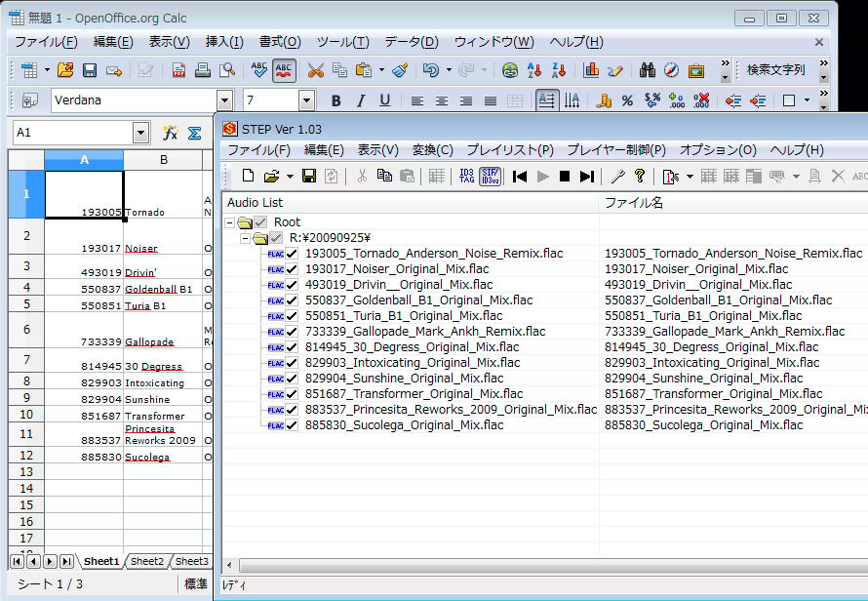868x601 pixels.
Task: Open STEP オプション(O) menu
Action: 718,150
